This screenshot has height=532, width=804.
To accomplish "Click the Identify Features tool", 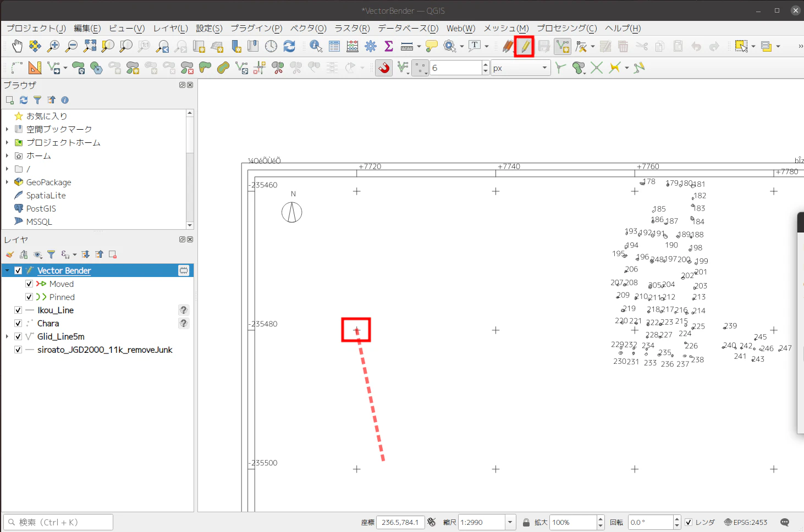I will [316, 46].
